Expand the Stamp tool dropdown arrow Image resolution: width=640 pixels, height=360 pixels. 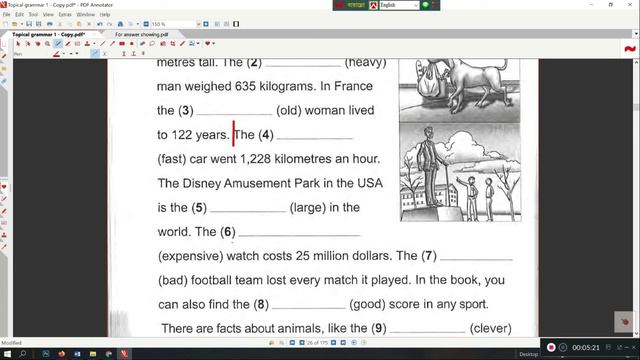coord(94,44)
